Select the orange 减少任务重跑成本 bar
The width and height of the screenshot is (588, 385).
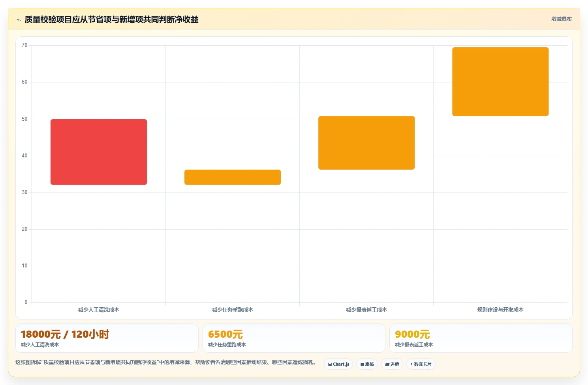point(233,177)
